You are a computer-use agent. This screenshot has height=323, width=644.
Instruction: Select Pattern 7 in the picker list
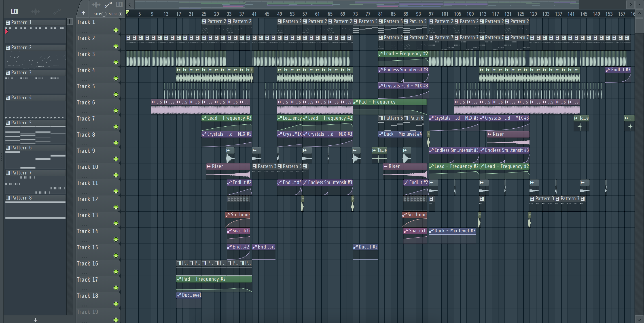(36, 173)
